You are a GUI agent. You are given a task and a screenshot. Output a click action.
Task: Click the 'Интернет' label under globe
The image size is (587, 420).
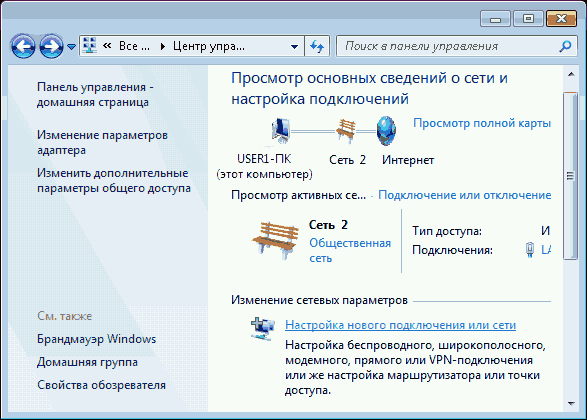click(x=408, y=160)
